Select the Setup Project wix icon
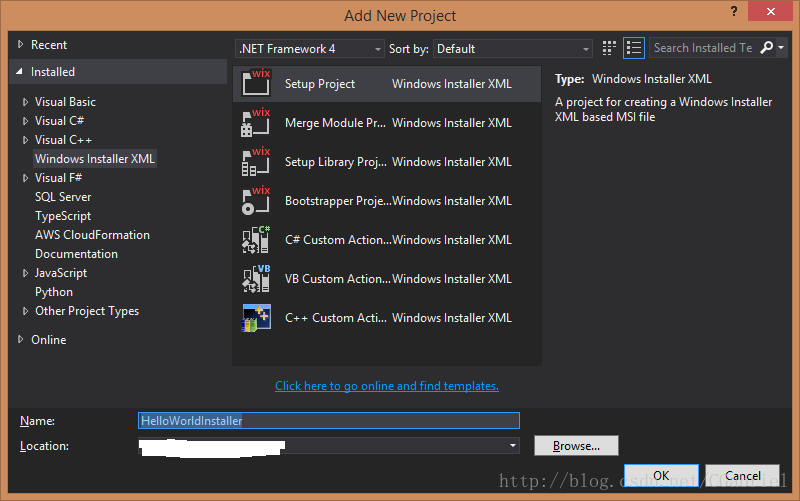The width and height of the screenshot is (800, 501). tap(256, 83)
